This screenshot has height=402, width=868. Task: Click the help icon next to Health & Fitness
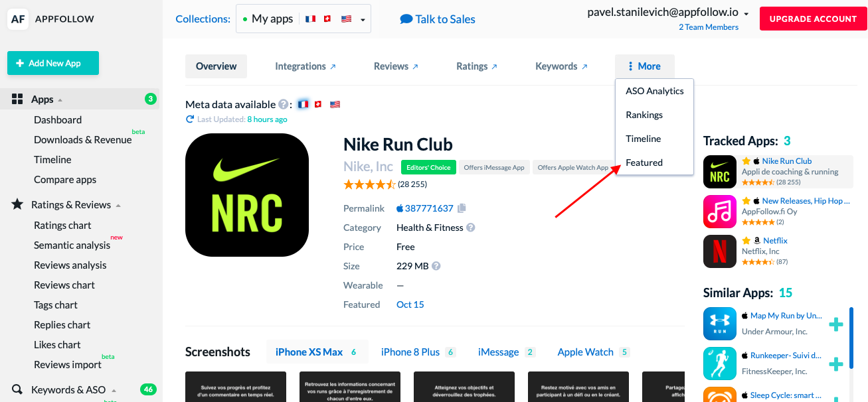(x=470, y=228)
